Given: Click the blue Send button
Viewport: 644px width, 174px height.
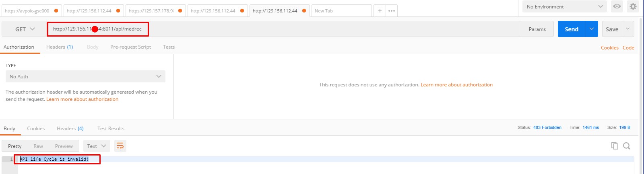Looking at the screenshot, I should 571,29.
